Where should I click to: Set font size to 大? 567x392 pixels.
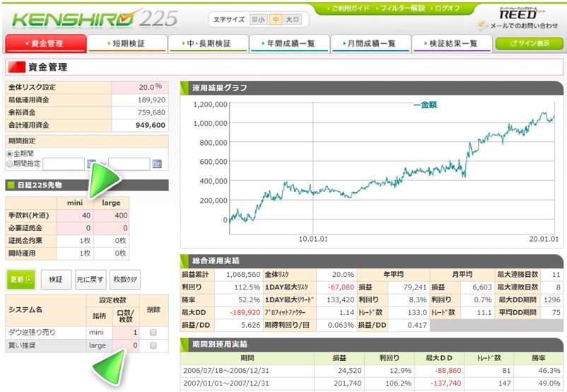point(293,20)
